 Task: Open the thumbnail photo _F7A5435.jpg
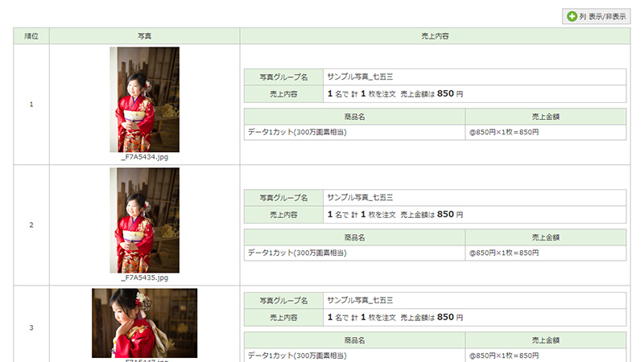click(x=145, y=220)
